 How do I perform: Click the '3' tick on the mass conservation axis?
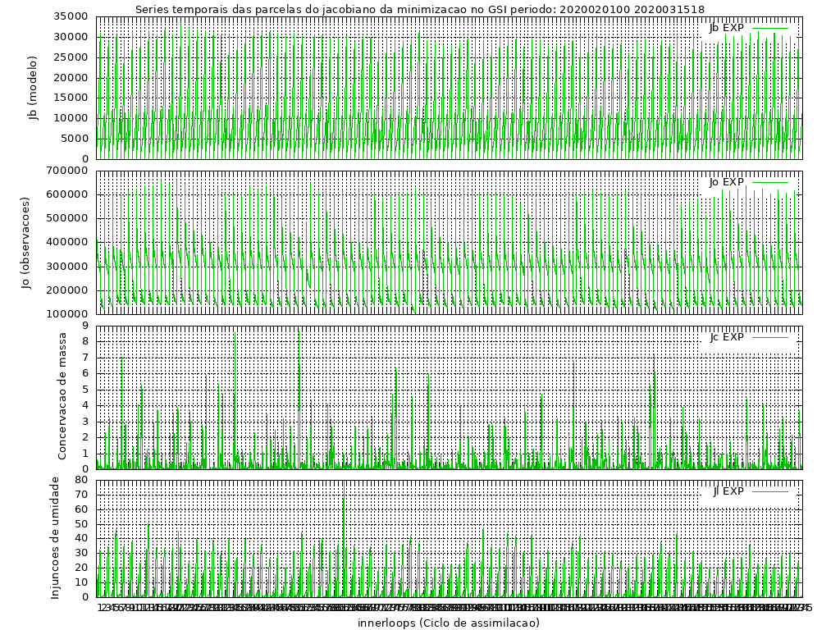(x=85, y=421)
